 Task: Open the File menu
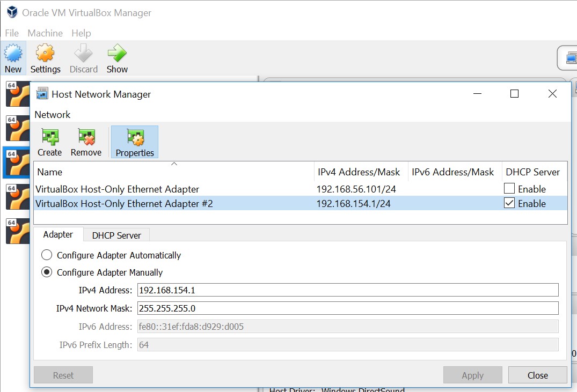[x=12, y=33]
